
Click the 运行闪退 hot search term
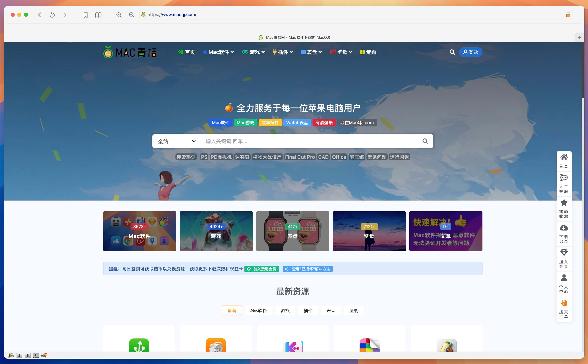click(399, 157)
